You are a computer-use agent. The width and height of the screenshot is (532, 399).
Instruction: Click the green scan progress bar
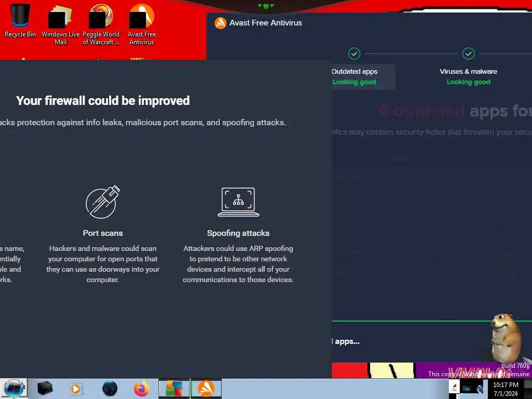click(432, 321)
